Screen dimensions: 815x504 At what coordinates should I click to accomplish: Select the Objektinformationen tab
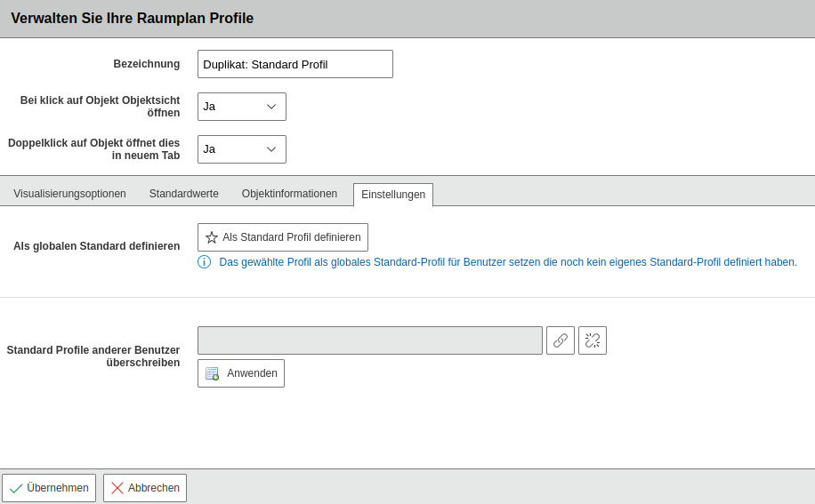point(289,194)
